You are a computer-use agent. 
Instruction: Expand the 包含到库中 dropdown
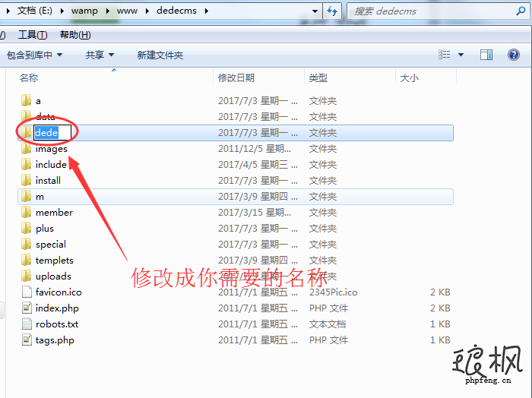(60, 55)
